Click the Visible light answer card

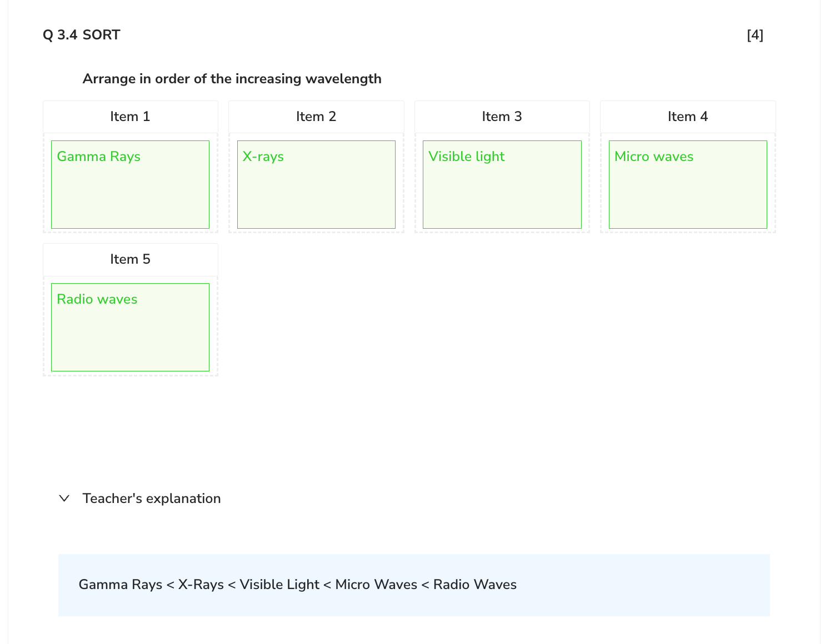(x=502, y=184)
